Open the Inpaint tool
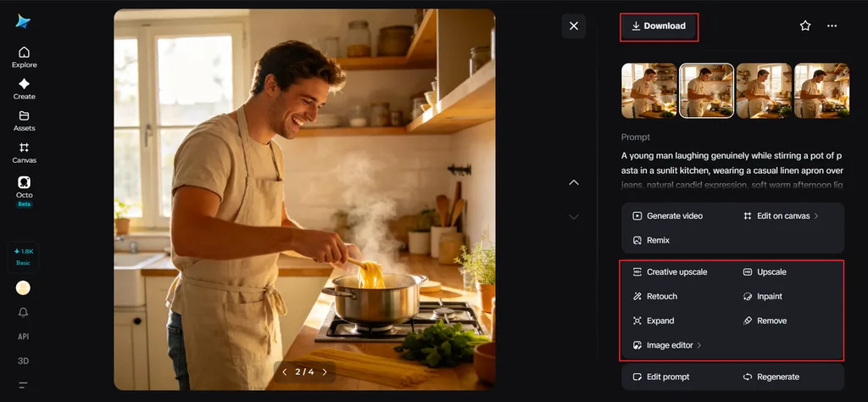Viewport: 868px width, 402px height. point(763,296)
